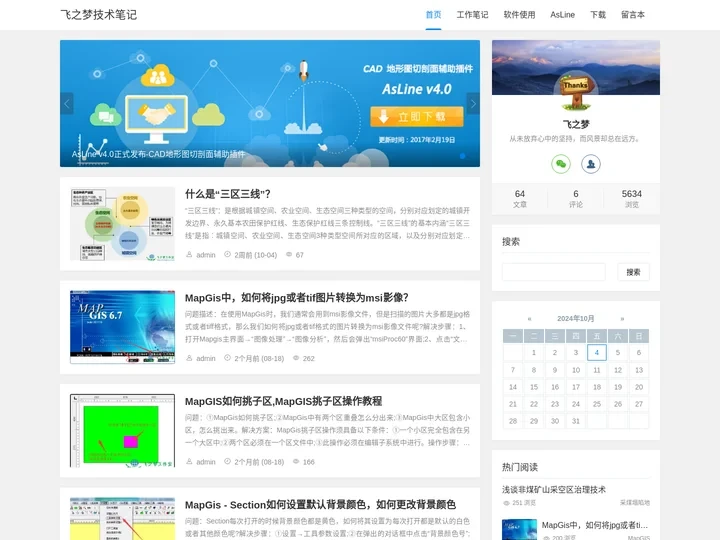Click the banner slide indicator dot
This screenshot has height=540, width=720.
click(x=462, y=156)
